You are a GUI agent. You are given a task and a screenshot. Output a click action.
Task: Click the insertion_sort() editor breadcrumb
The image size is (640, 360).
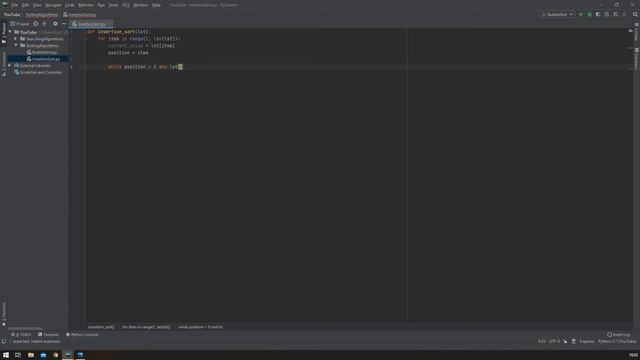[101, 327]
